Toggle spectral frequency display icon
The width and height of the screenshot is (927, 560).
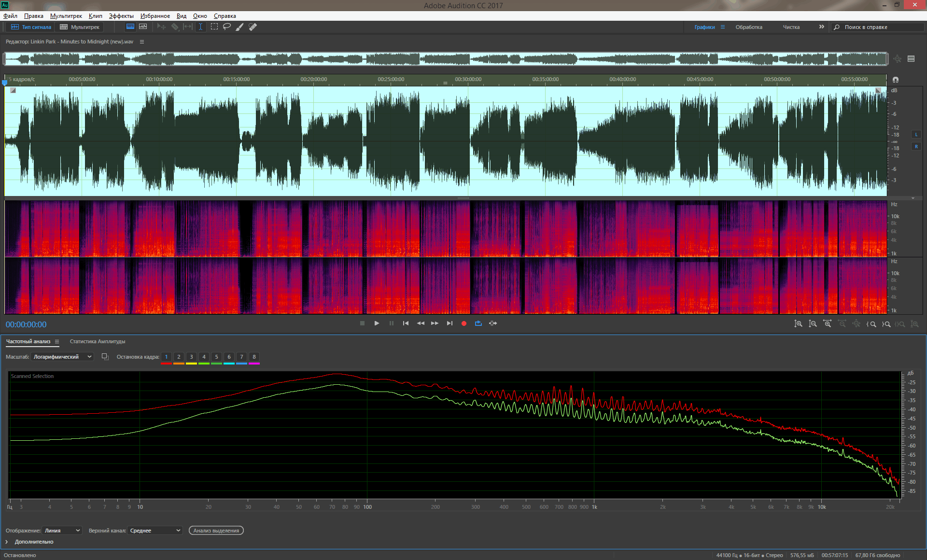130,27
